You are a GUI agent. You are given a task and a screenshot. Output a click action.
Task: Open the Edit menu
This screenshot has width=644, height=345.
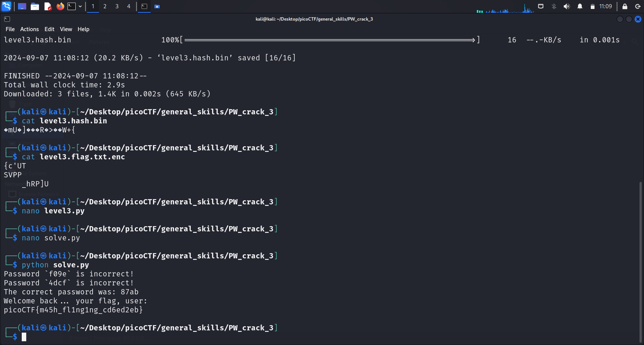(x=49, y=29)
